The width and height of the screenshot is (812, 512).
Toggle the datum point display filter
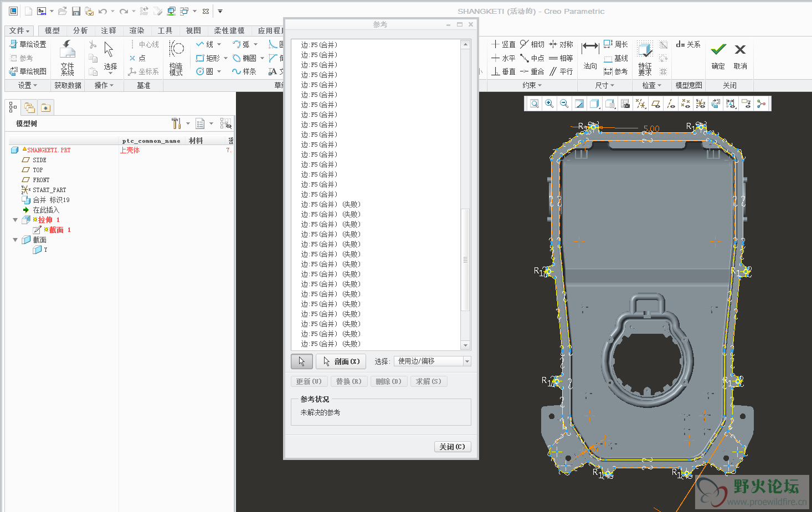pos(686,104)
